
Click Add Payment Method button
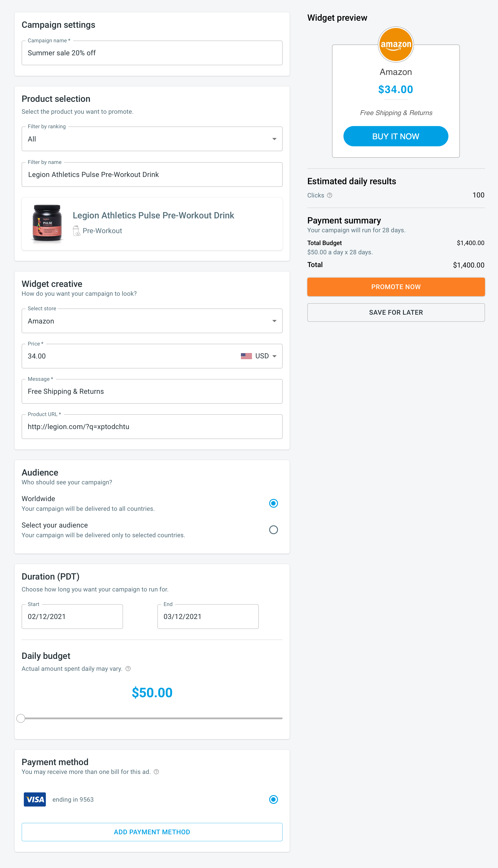point(152,832)
